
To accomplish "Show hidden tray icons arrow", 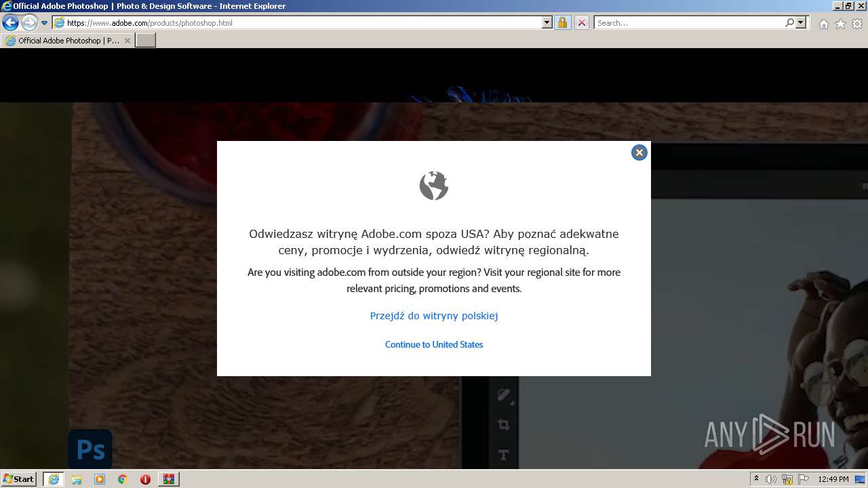I will click(x=756, y=479).
